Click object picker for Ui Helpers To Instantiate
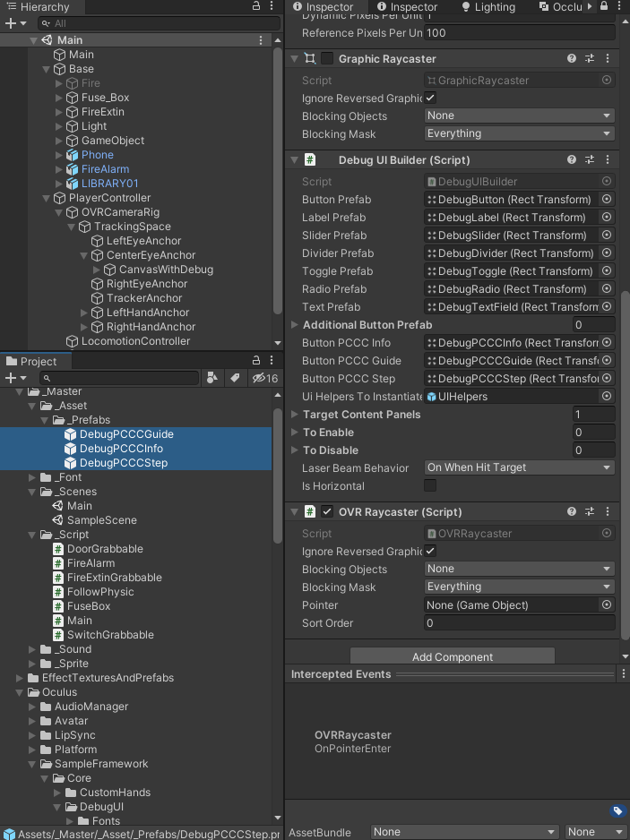Viewport: 630px width, 840px height. pyautogui.click(x=607, y=397)
